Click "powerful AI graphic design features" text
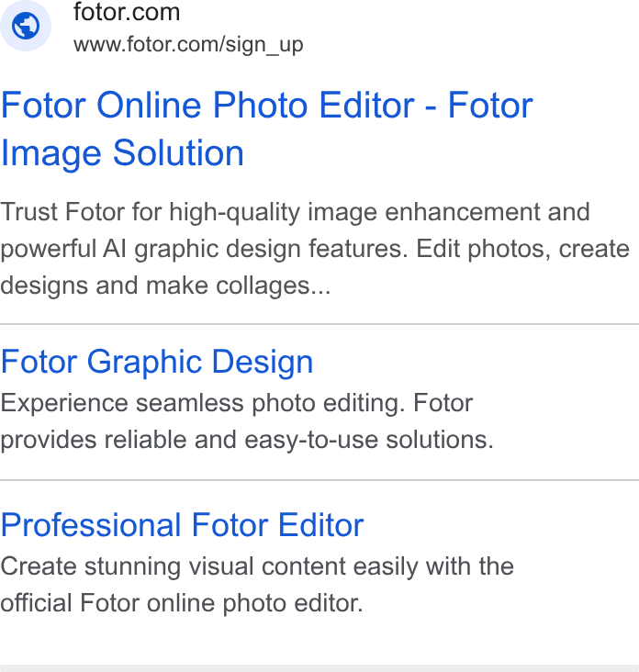The height and width of the screenshot is (672, 639). click(x=204, y=249)
